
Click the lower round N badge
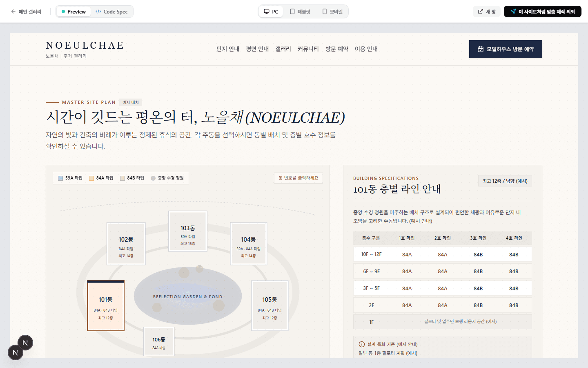coord(16,352)
